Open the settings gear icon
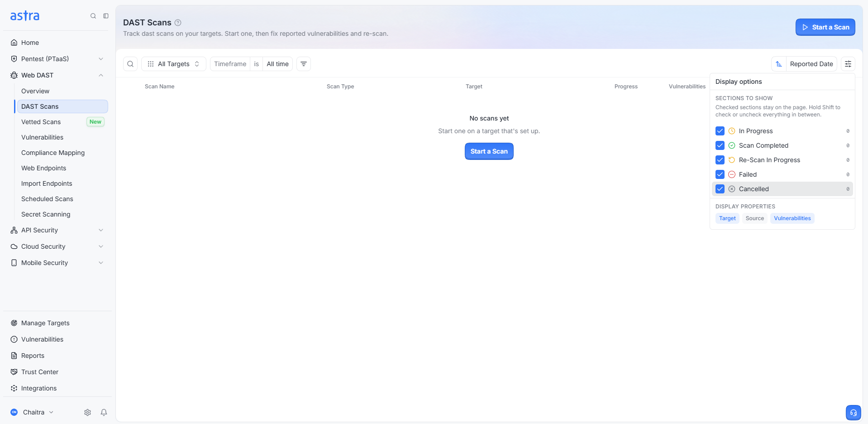Viewport: 868px width, 424px height. pos(88,412)
